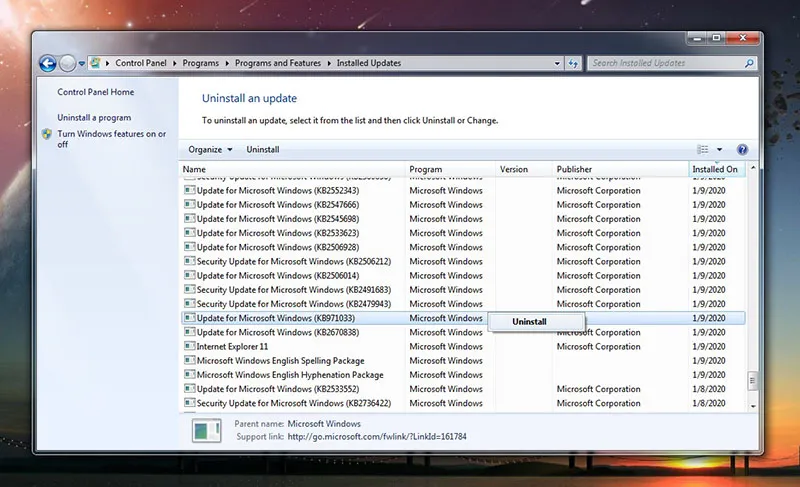Screen dimensions: 800x487
Task: Open the Organize dropdown menu
Action: [210, 150]
